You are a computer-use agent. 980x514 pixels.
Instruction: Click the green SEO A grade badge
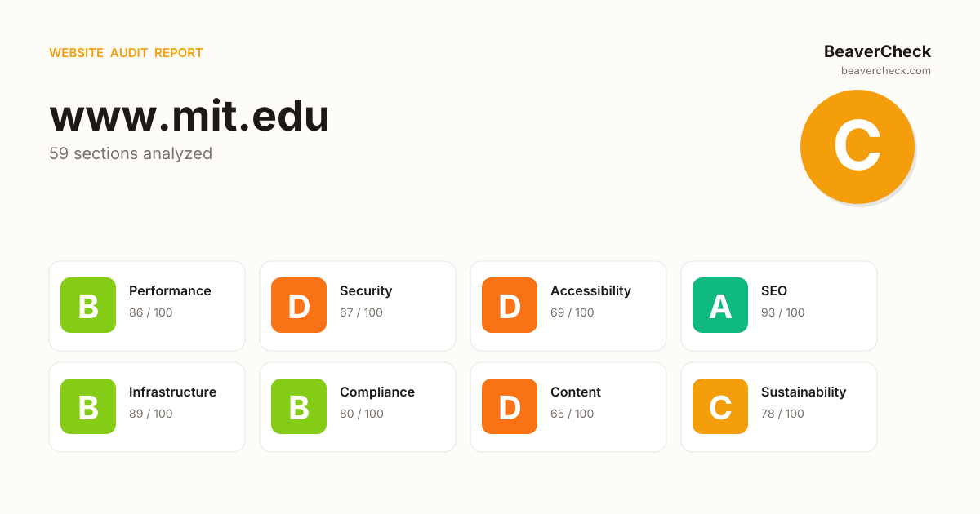click(x=720, y=305)
